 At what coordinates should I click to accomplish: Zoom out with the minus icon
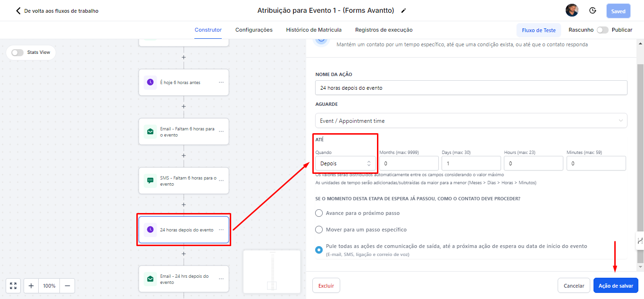pyautogui.click(x=67, y=286)
